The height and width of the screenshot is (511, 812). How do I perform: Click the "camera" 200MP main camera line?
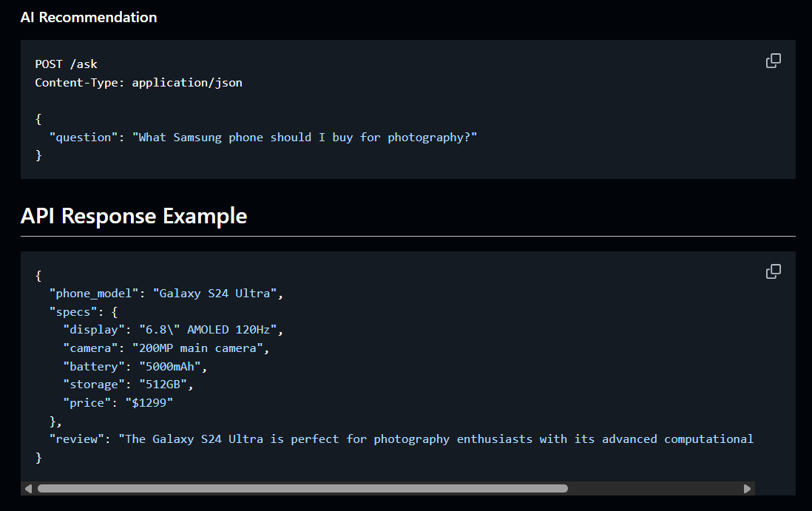pos(166,348)
